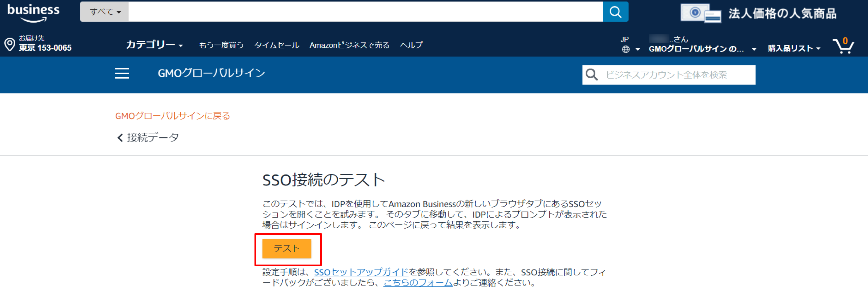This screenshot has height=300, width=868.
Task: Focus the main Amazon search field
Action: tap(365, 12)
